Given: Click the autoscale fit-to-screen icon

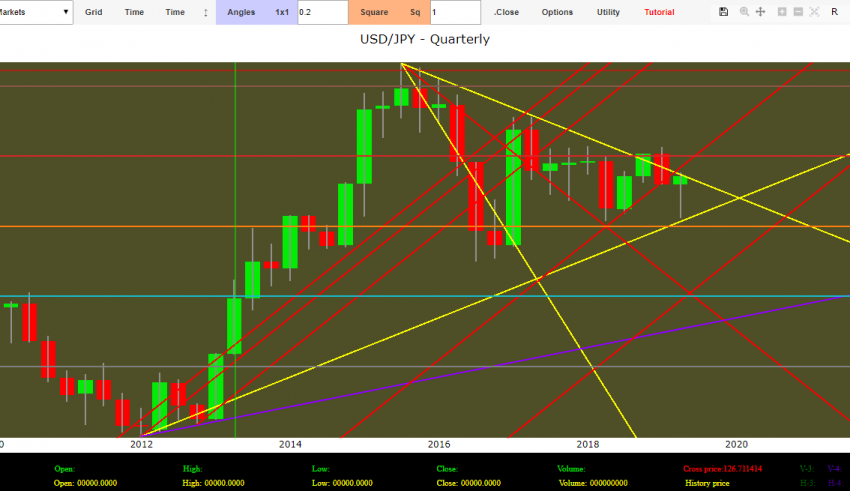Looking at the screenshot, I should 814,12.
